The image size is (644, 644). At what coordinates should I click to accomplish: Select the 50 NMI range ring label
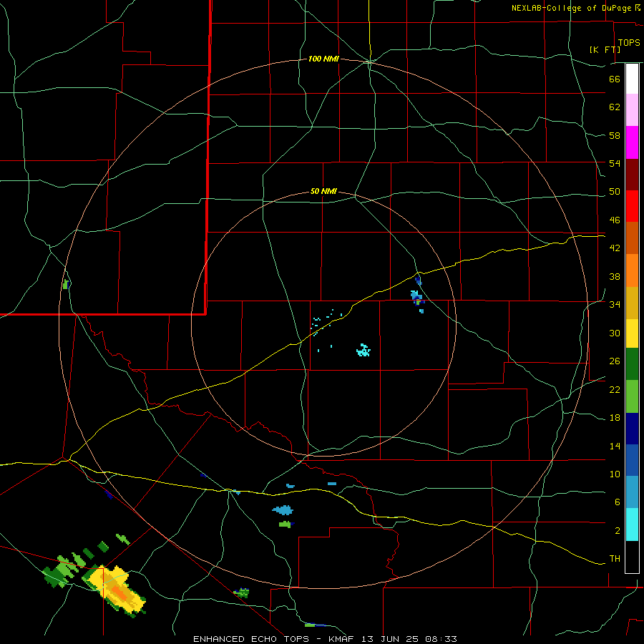click(x=323, y=191)
